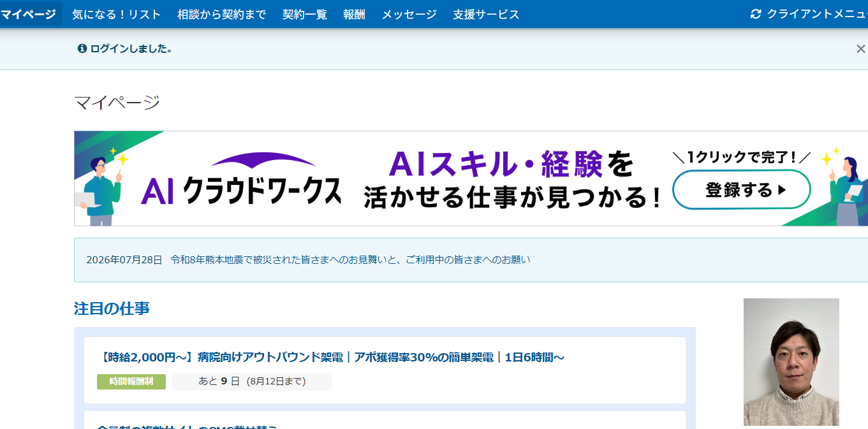Image resolution: width=868 pixels, height=429 pixels.
Task: Click AIスキル・経験を活かせる仕事 banner text
Action: pyautogui.click(x=513, y=180)
